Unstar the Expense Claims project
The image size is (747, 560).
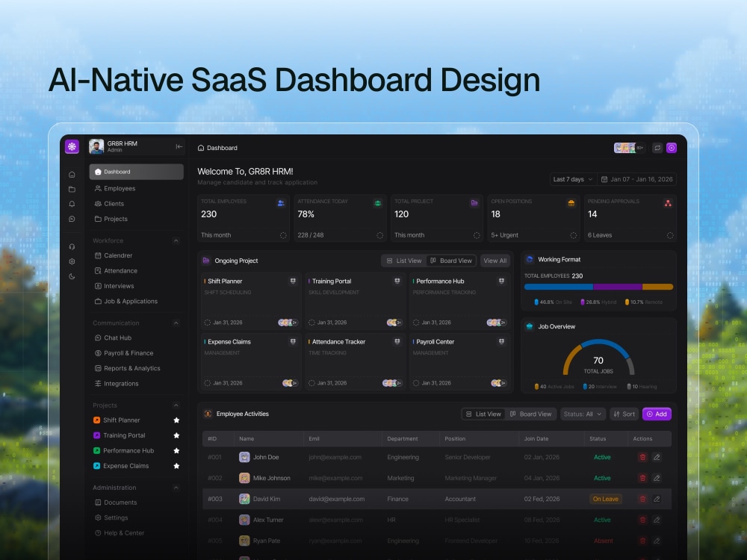click(176, 466)
